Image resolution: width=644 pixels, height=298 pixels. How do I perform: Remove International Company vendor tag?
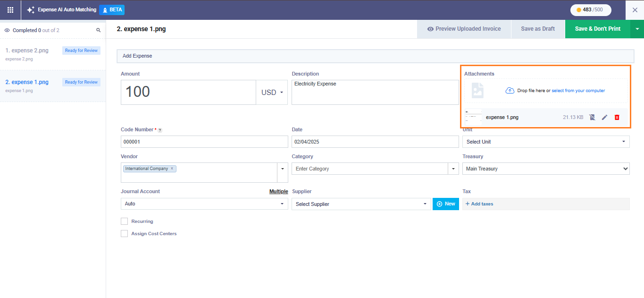click(x=172, y=169)
